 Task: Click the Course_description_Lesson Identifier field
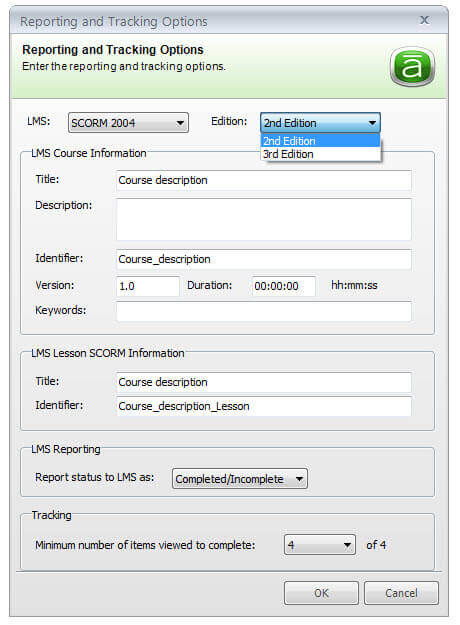263,406
